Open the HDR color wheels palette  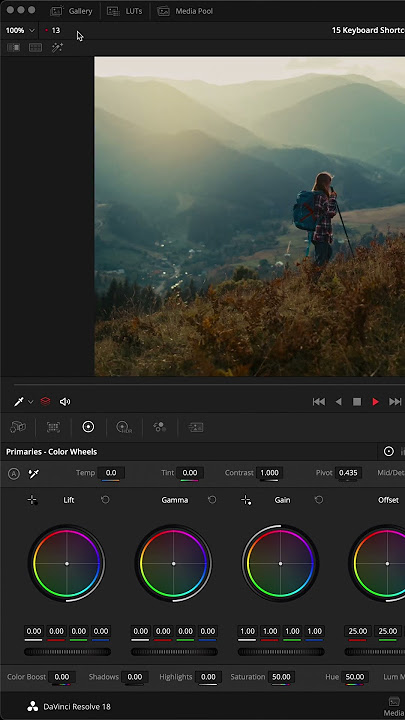coord(124,427)
